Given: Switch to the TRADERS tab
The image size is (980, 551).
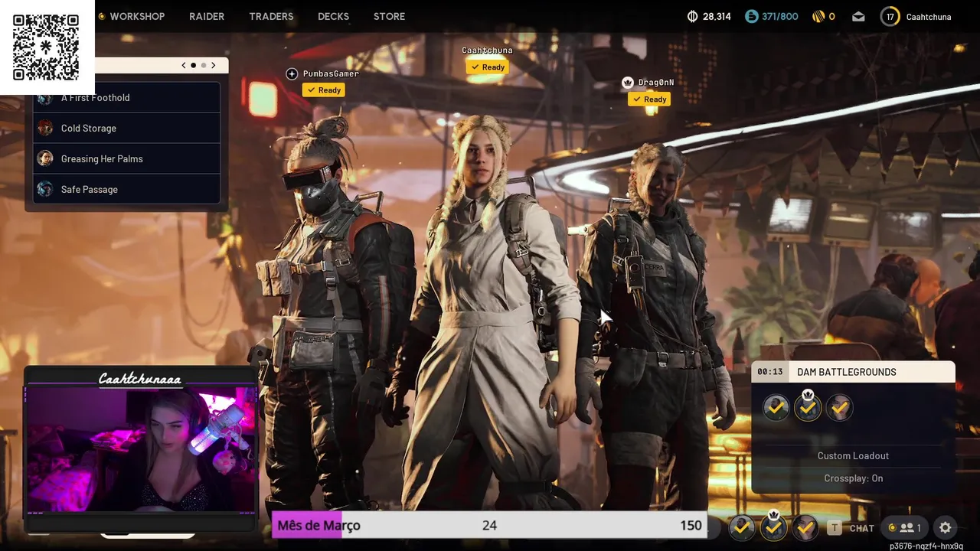Looking at the screenshot, I should click(x=271, y=16).
